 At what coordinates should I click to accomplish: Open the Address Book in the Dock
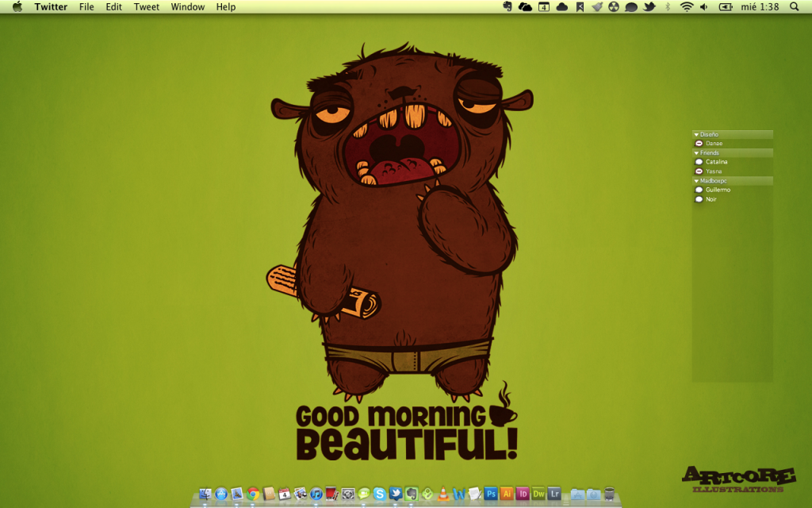268,494
